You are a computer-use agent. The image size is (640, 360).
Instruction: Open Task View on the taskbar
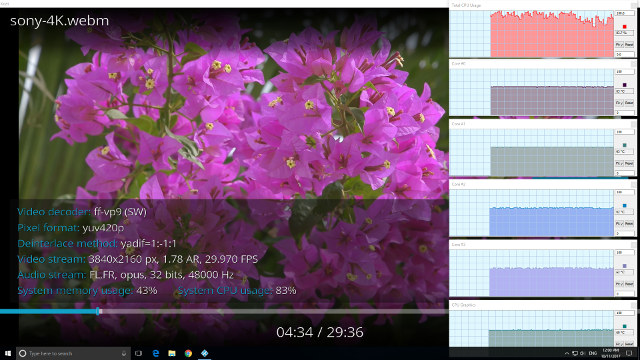(138, 353)
